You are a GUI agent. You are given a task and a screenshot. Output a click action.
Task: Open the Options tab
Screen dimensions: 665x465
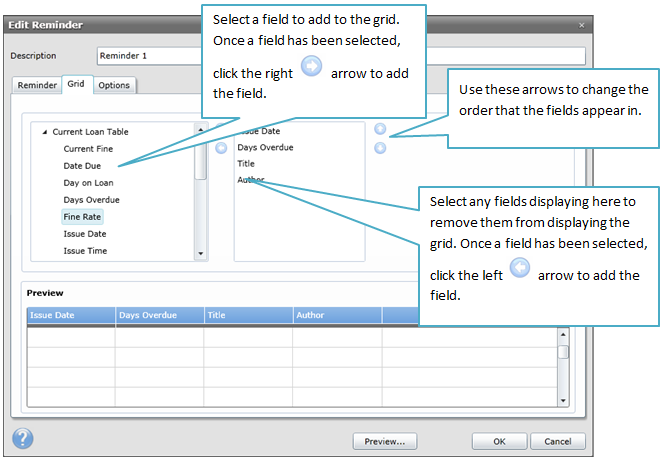point(114,85)
